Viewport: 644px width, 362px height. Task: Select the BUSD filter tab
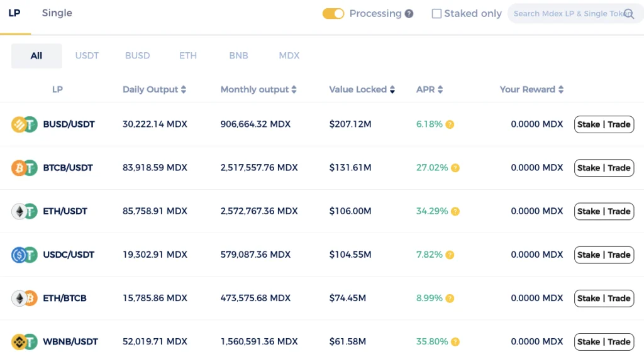coord(138,56)
